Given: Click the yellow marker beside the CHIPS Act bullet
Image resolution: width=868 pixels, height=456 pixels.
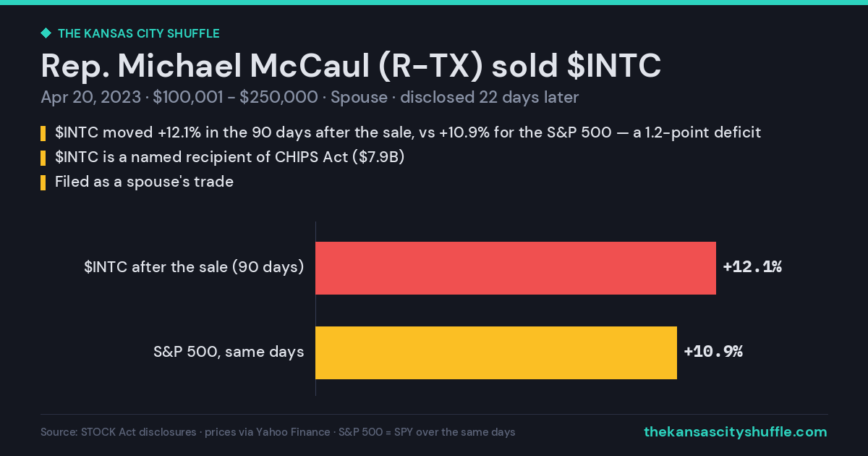Looking at the screenshot, I should click(x=43, y=159).
